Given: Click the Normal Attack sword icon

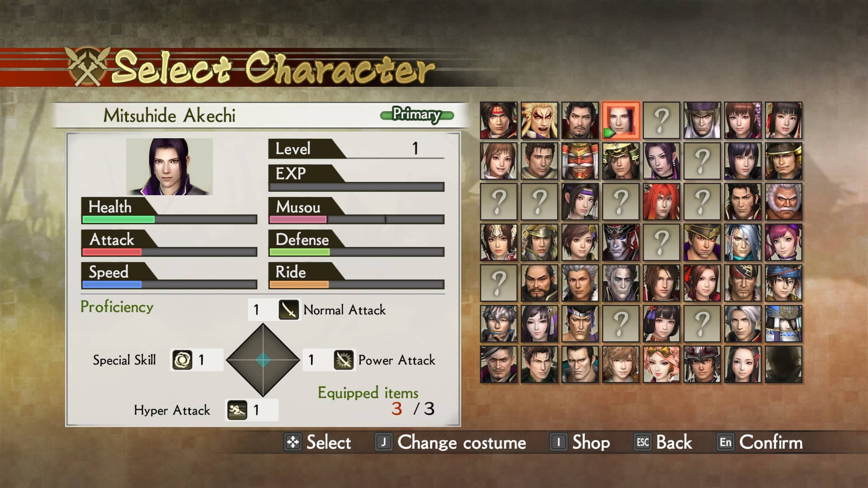Looking at the screenshot, I should pyautogui.click(x=288, y=310).
